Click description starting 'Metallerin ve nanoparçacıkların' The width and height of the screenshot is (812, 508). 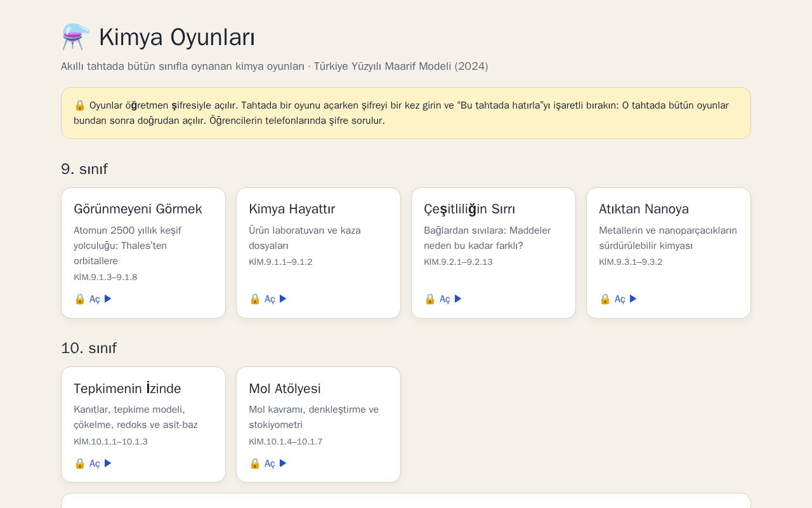coord(668,238)
